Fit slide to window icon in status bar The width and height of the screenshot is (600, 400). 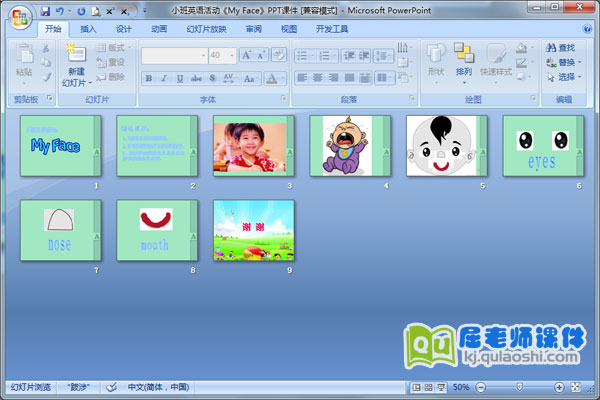click(x=575, y=387)
